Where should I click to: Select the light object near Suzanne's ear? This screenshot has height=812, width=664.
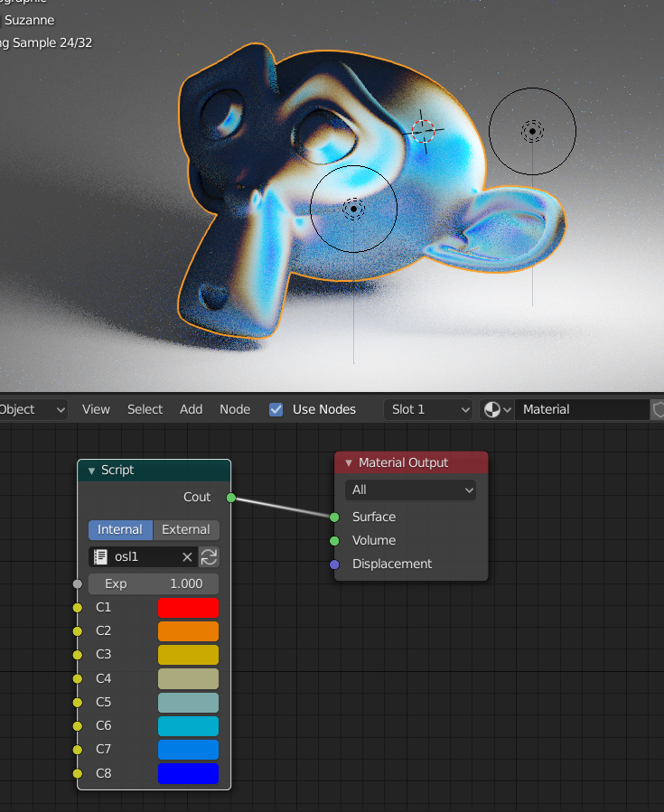[x=532, y=131]
